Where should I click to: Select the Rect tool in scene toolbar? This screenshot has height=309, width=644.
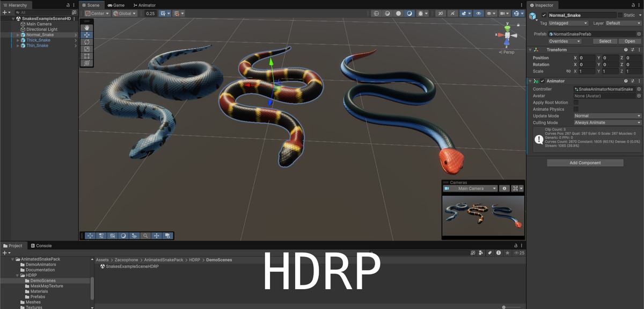coord(87,56)
